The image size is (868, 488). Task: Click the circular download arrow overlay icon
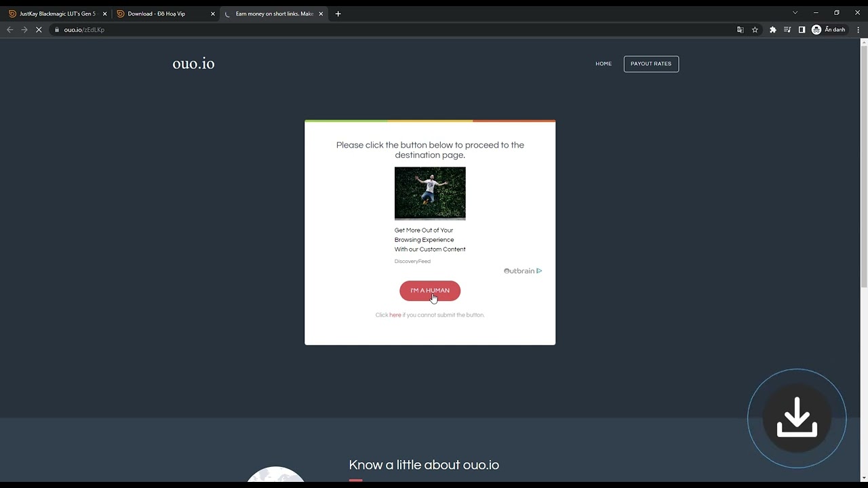tap(797, 418)
